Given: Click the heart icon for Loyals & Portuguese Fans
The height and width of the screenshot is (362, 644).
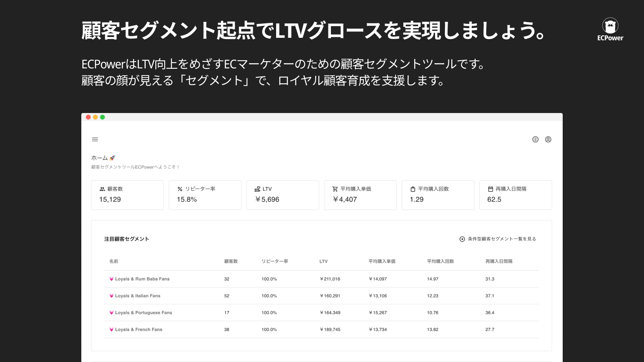Looking at the screenshot, I should 111,313.
